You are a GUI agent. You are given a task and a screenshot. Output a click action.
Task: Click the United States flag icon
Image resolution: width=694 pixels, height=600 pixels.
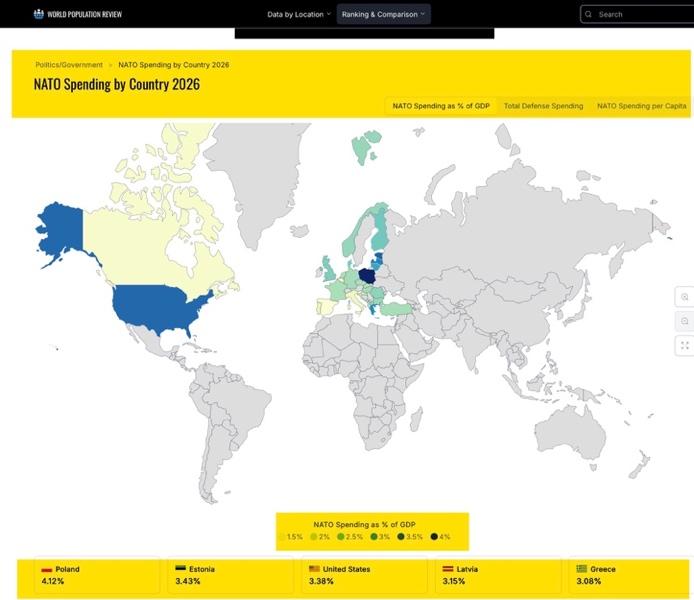click(x=314, y=569)
